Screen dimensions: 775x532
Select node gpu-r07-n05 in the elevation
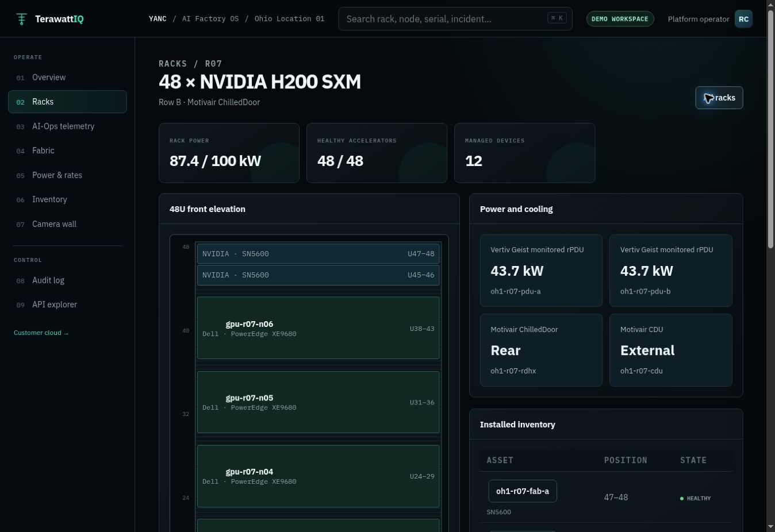click(319, 402)
